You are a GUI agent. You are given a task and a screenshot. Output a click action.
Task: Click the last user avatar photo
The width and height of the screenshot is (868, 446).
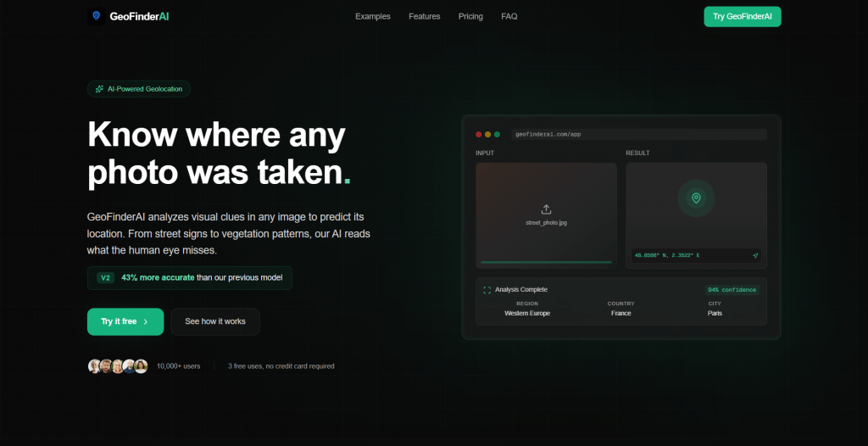point(142,366)
